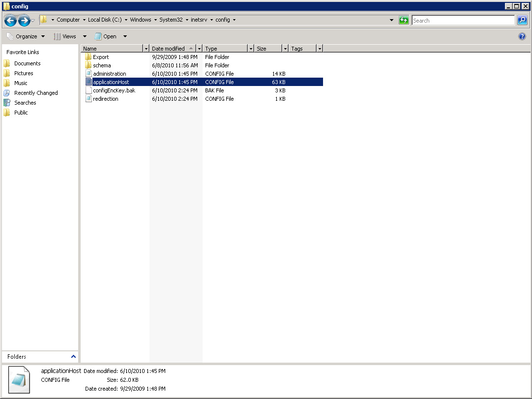This screenshot has width=532, height=399.
Task: Click the Recently Changed search icon
Action: (x=7, y=93)
